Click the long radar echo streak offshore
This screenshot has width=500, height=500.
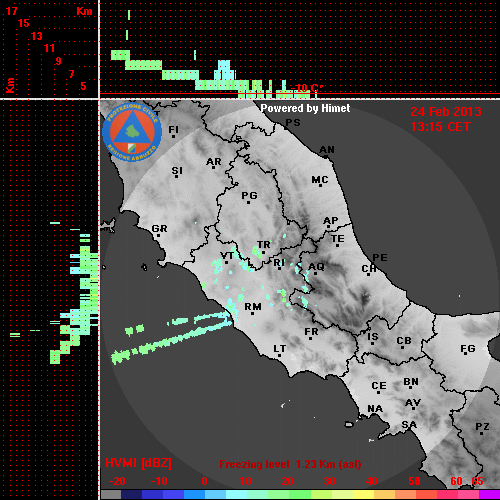point(171,341)
